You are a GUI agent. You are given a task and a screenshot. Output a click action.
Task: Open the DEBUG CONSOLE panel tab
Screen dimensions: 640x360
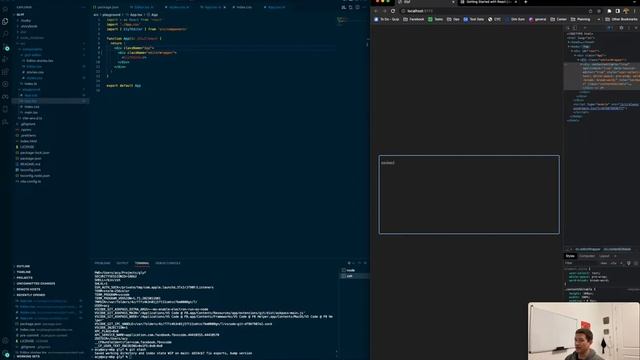click(168, 263)
